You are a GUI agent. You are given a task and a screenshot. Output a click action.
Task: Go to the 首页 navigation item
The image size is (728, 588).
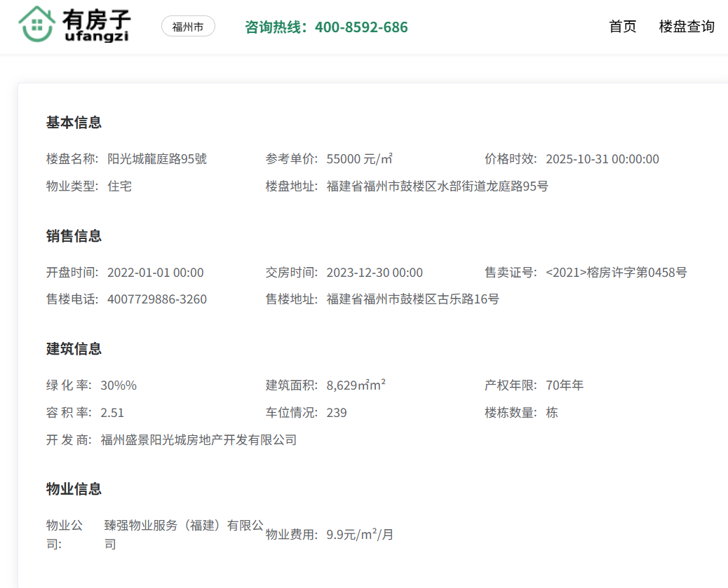point(623,27)
